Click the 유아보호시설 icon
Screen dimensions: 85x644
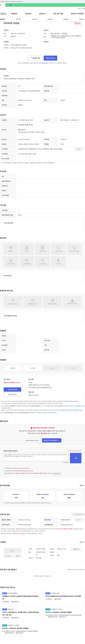pos(42,262)
